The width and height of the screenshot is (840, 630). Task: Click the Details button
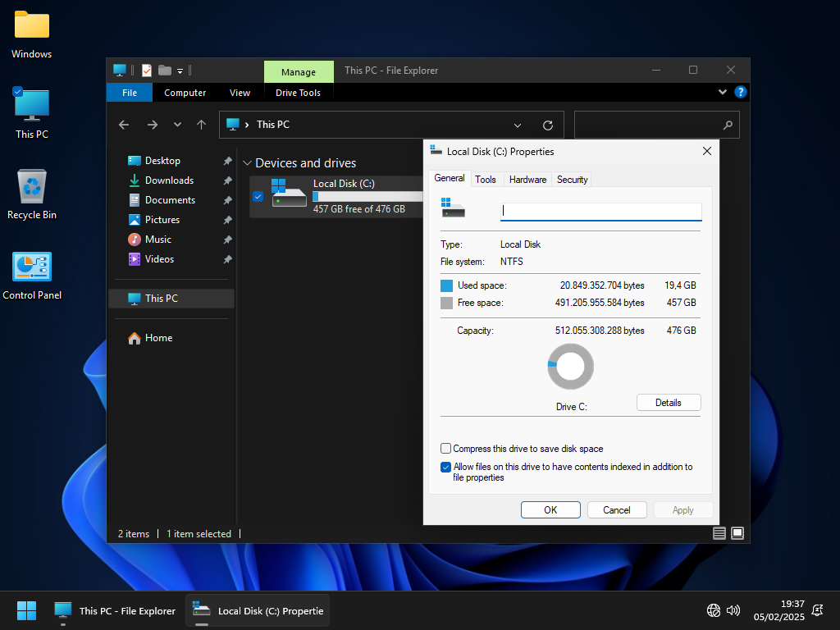click(669, 403)
